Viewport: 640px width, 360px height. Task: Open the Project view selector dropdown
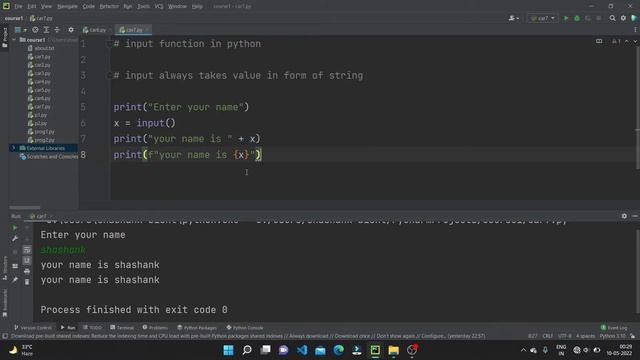point(20,30)
